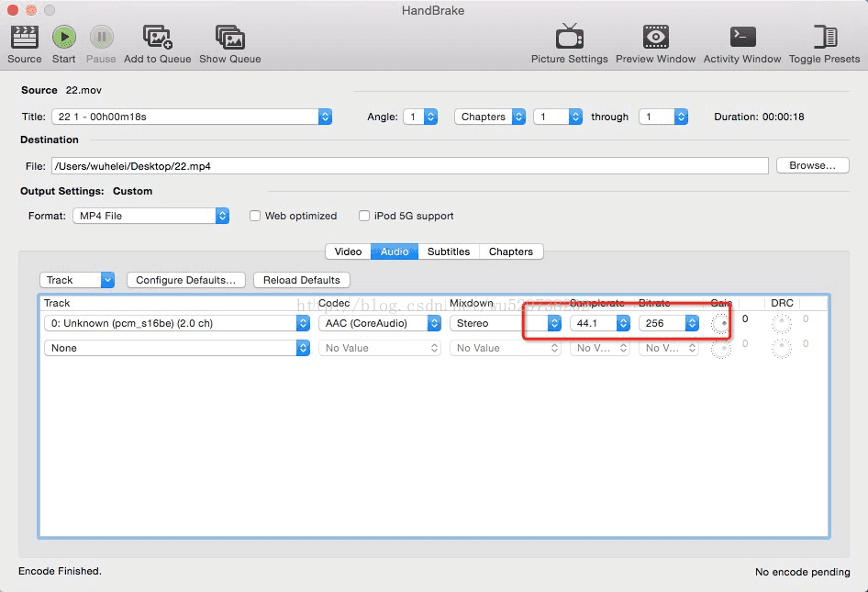Screen dimensions: 868x592
Task: Add job with Add to Queue icon
Action: click(x=158, y=37)
